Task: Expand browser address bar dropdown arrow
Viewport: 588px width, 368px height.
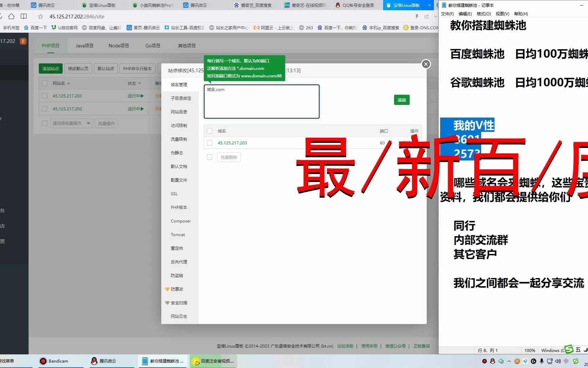Action: click(x=436, y=16)
